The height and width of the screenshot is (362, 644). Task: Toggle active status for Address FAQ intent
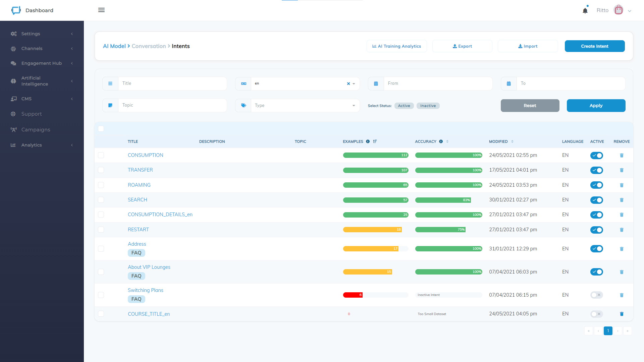[x=597, y=248]
